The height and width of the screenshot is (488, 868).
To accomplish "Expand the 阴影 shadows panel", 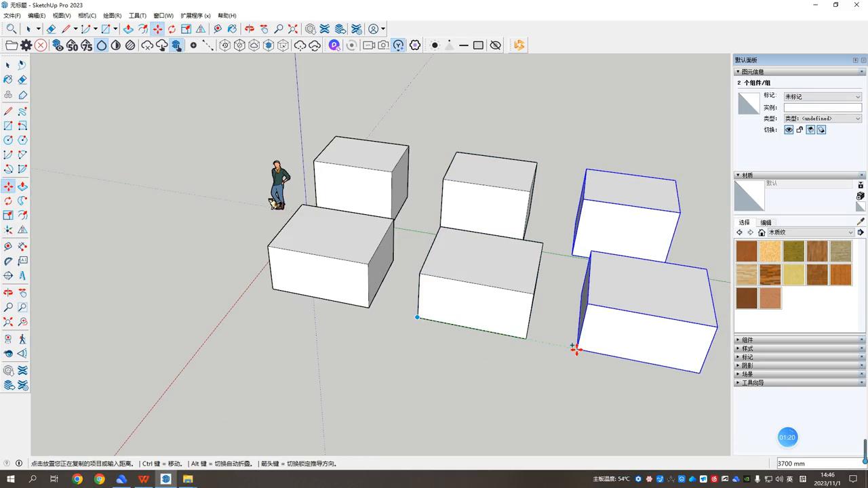I will coord(747,365).
